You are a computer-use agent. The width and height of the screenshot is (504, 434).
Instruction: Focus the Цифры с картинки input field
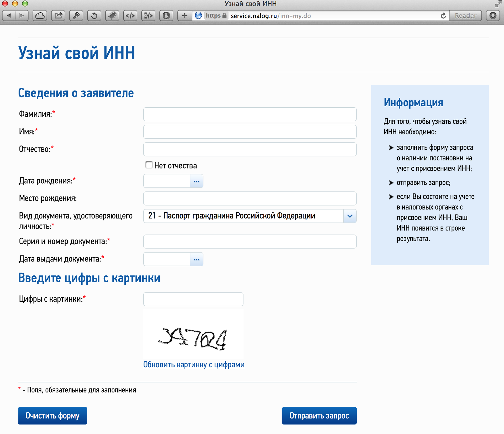pyautogui.click(x=193, y=299)
